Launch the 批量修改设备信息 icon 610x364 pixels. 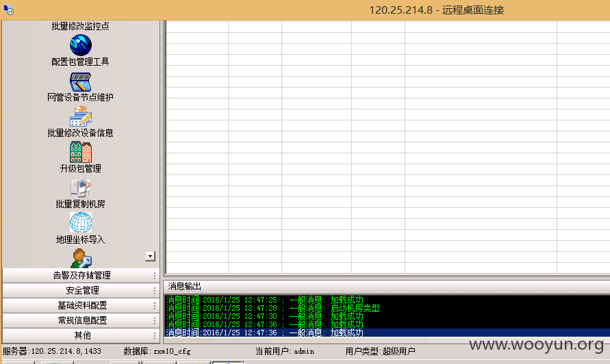81,116
